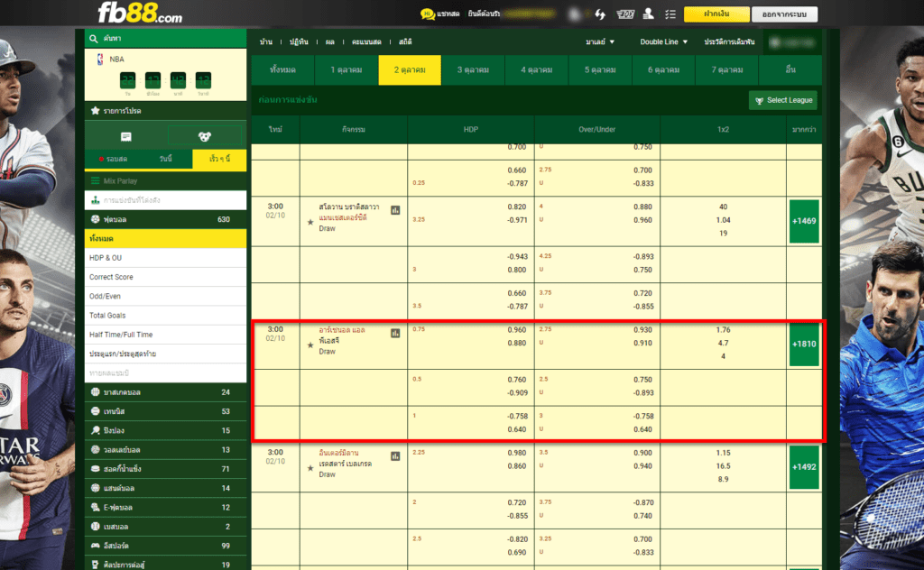Select the all dates (ทั้งหมด) tab
The height and width of the screenshot is (570, 924).
[282, 70]
